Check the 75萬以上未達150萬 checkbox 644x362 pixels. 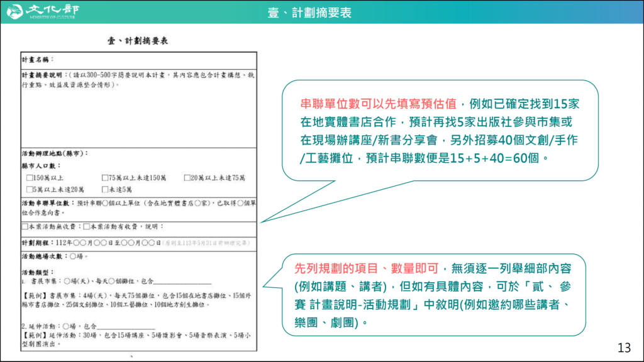pyautogui.click(x=105, y=178)
